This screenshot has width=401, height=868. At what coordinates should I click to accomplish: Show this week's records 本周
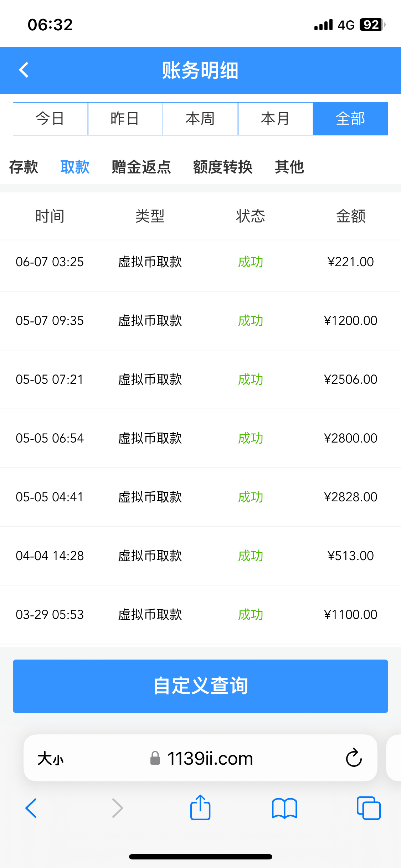tap(200, 119)
